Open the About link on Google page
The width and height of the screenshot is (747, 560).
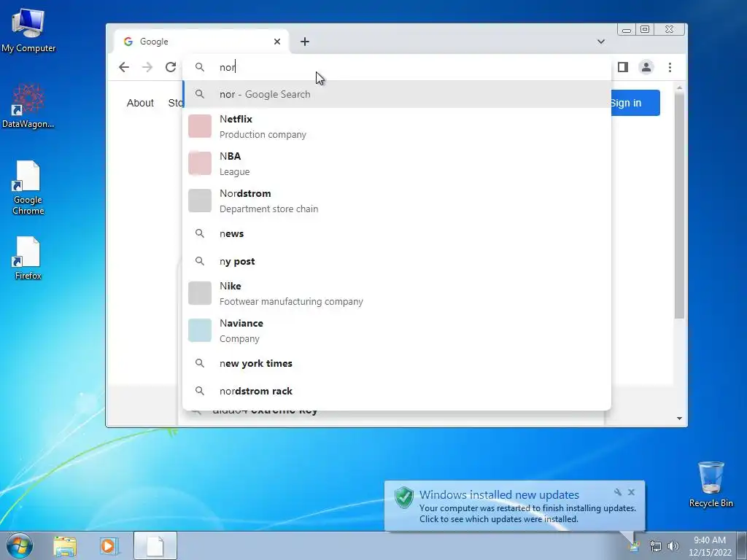pyautogui.click(x=140, y=103)
